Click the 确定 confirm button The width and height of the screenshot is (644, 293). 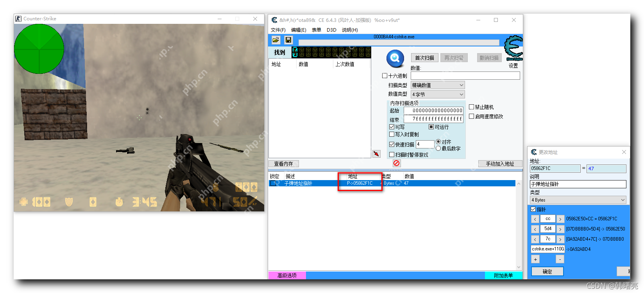[x=547, y=272]
